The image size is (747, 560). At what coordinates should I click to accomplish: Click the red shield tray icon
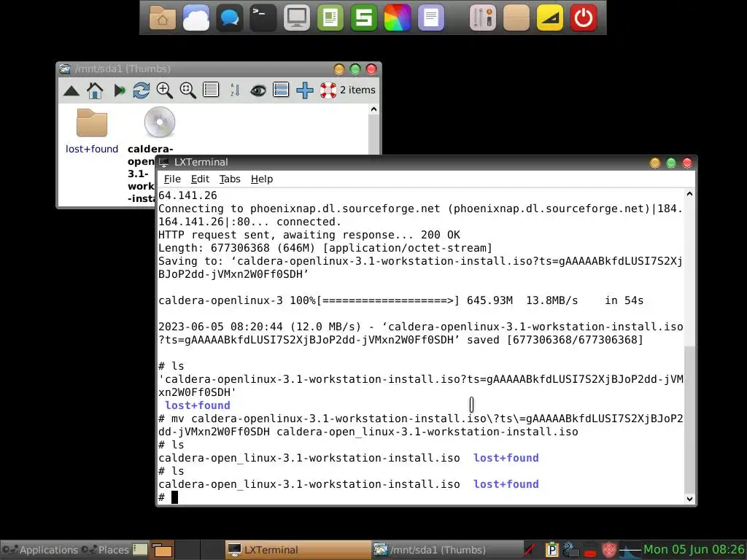pyautogui.click(x=609, y=550)
